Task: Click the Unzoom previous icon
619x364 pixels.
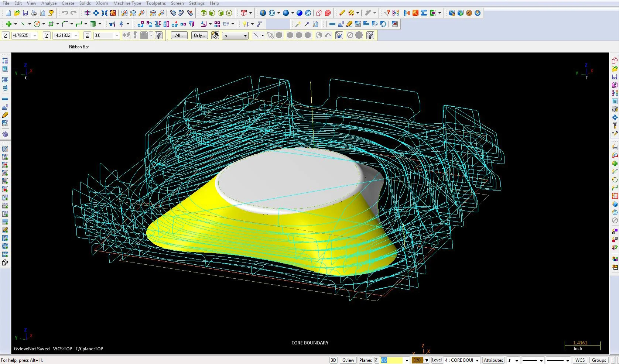Action: click(x=153, y=13)
